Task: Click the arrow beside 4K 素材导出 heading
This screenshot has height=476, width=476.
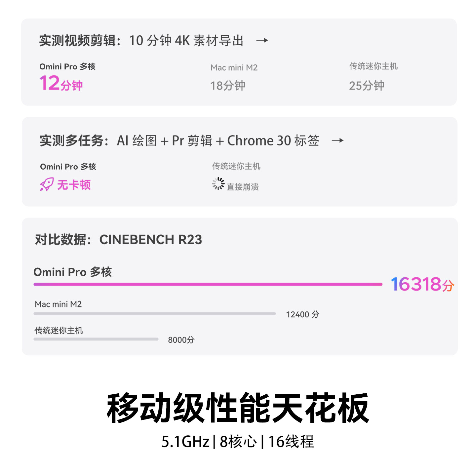Action: (262, 41)
